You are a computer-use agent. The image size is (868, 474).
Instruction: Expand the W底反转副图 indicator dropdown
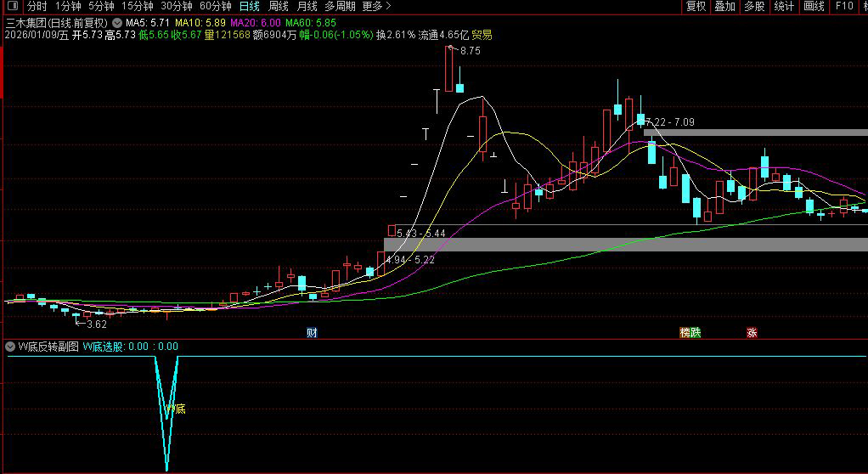[10, 347]
